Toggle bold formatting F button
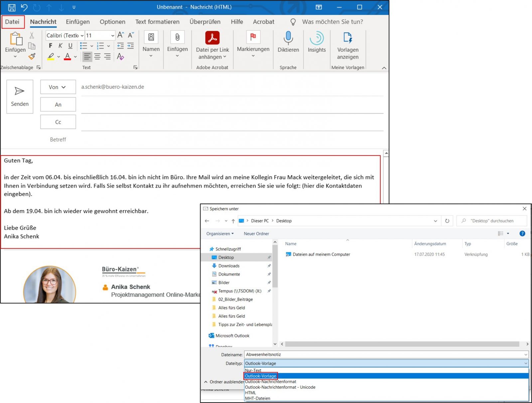532x403 pixels. point(51,46)
